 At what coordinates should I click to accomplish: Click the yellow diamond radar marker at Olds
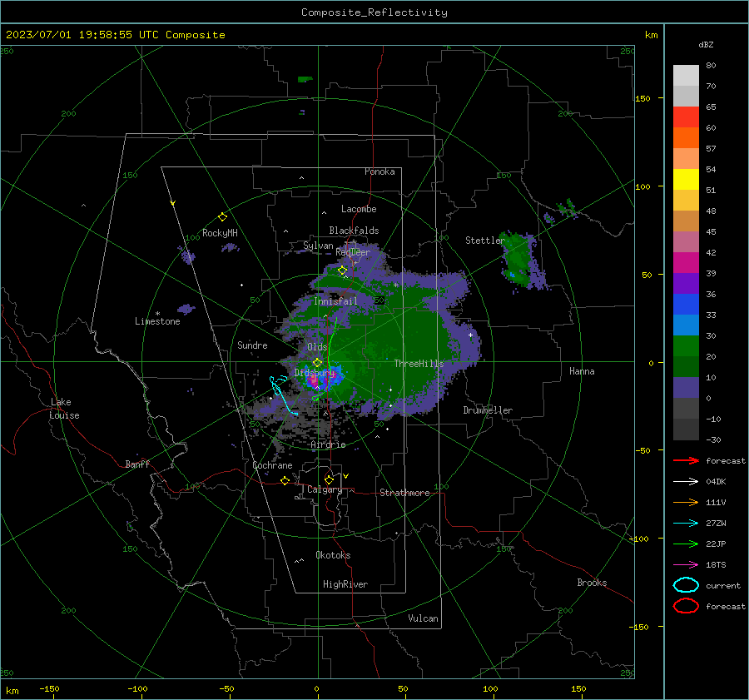point(317,363)
